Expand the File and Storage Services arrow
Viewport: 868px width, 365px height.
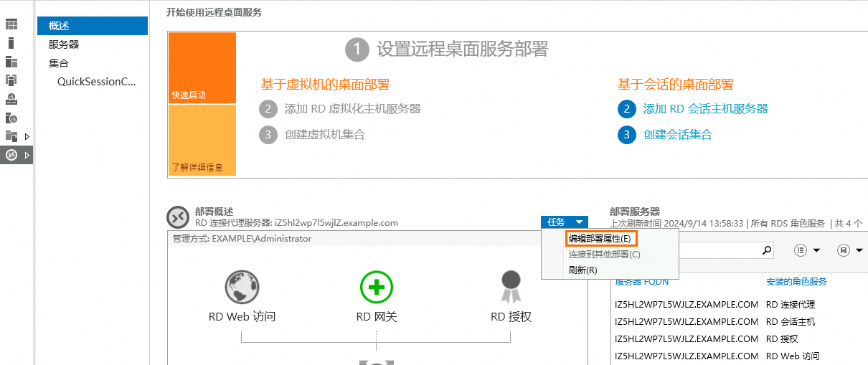pyautogui.click(x=27, y=136)
